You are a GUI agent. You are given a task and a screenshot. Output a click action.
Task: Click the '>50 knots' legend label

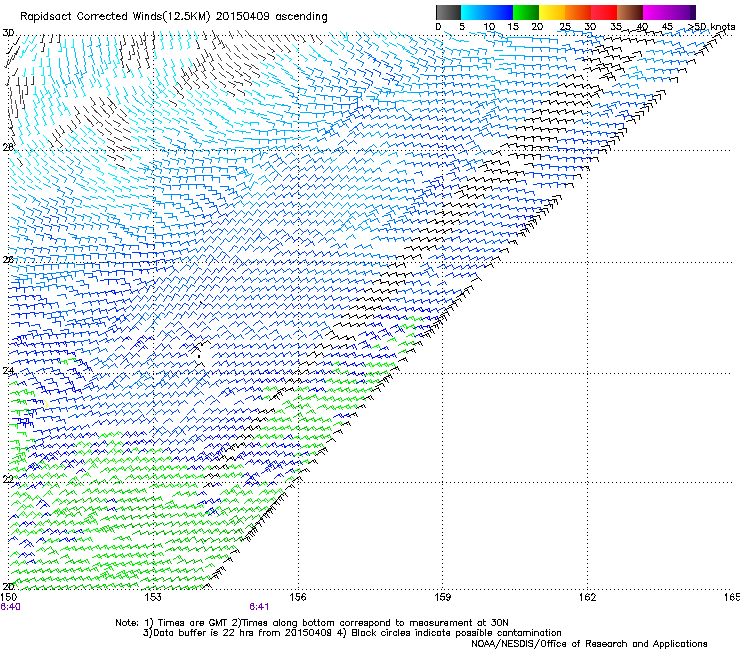coord(711,27)
